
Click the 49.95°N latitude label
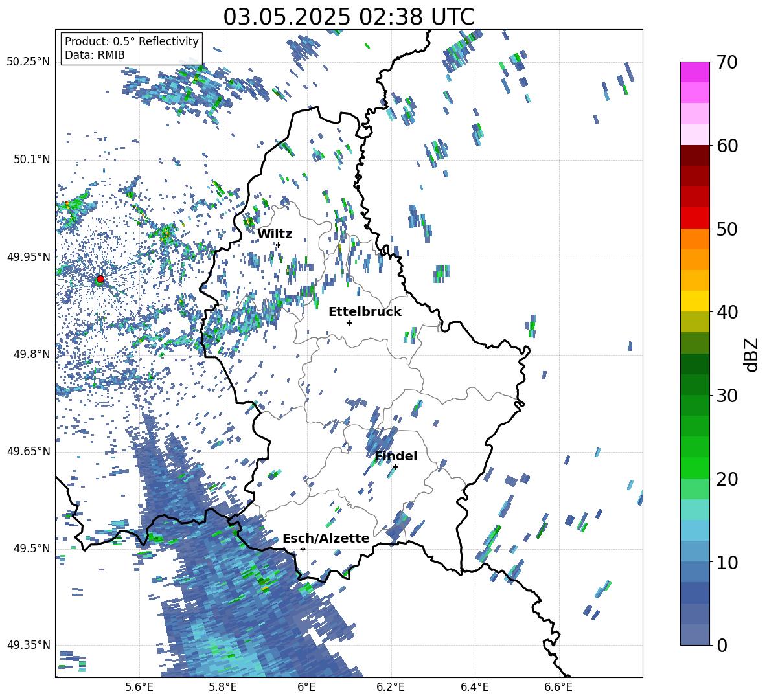(29, 256)
